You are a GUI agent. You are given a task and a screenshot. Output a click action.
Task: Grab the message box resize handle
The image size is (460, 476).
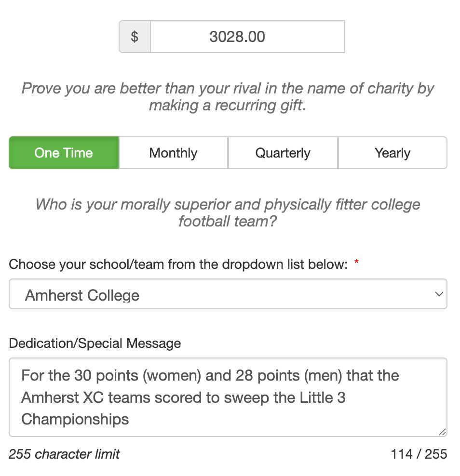[x=442, y=432]
